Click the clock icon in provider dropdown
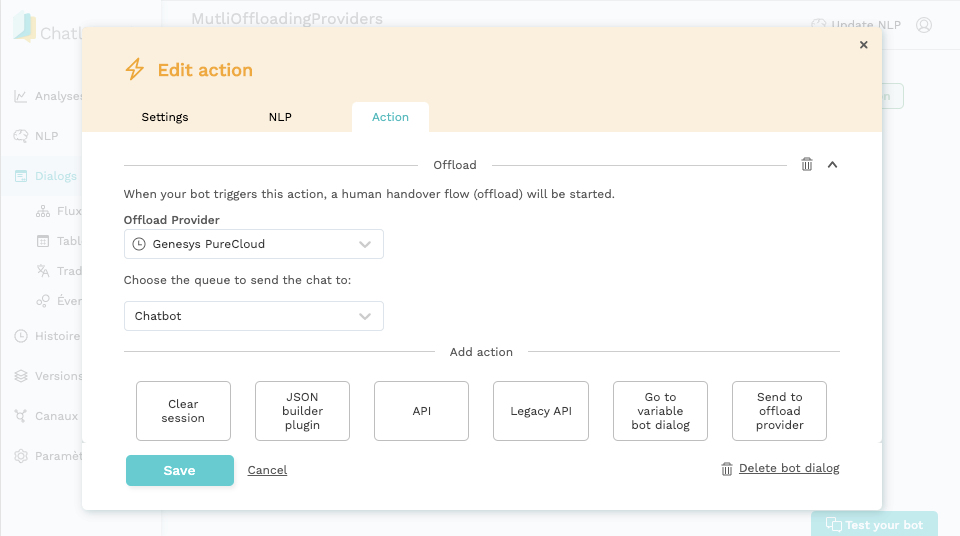960x536 pixels. pos(139,244)
